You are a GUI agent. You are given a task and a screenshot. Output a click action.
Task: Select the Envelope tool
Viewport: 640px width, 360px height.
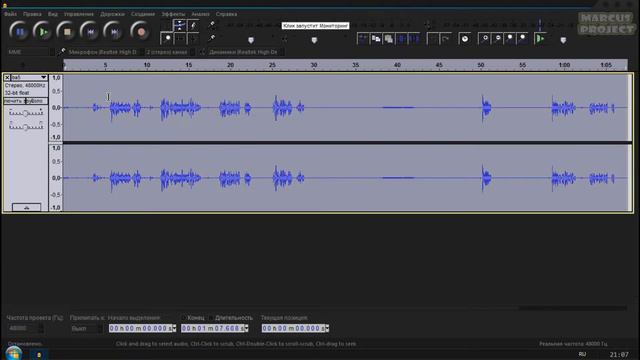click(180, 25)
